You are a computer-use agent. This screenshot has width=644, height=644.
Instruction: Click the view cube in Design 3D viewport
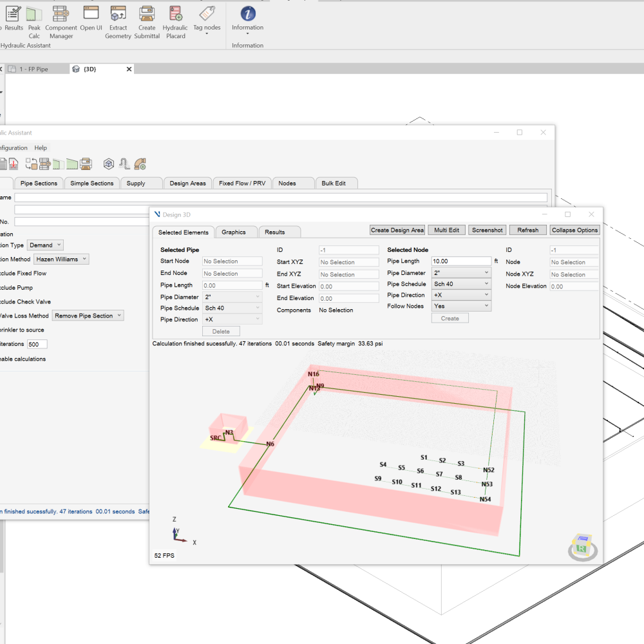point(582,545)
